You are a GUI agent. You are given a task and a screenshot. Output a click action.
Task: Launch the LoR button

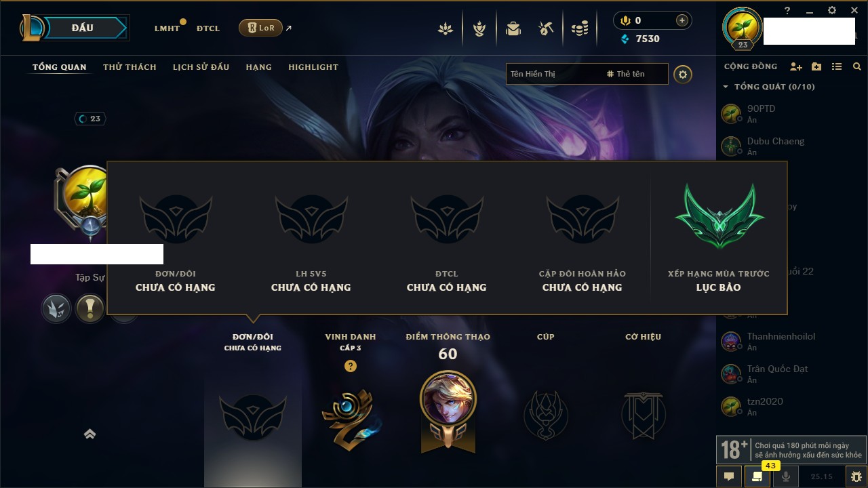point(261,28)
